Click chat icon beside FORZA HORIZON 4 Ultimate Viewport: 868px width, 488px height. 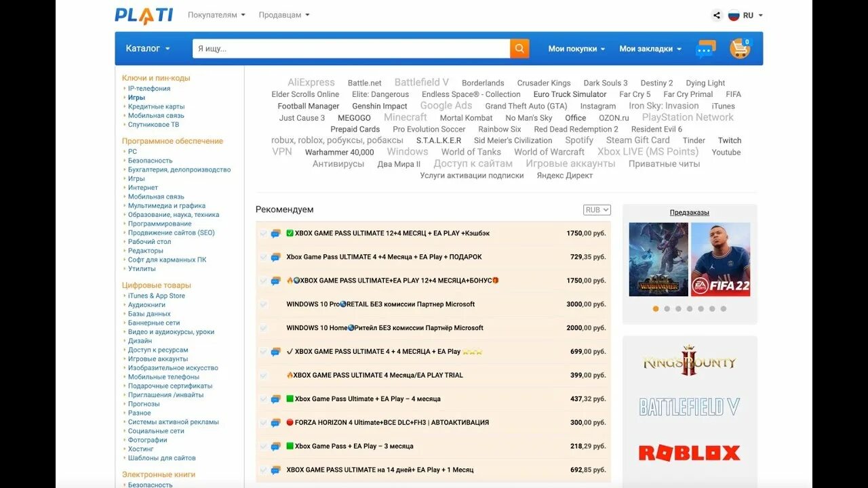tap(276, 423)
